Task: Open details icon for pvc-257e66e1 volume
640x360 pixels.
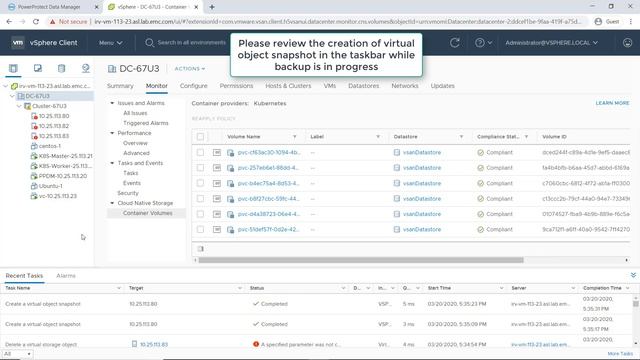Action: pos(217,168)
